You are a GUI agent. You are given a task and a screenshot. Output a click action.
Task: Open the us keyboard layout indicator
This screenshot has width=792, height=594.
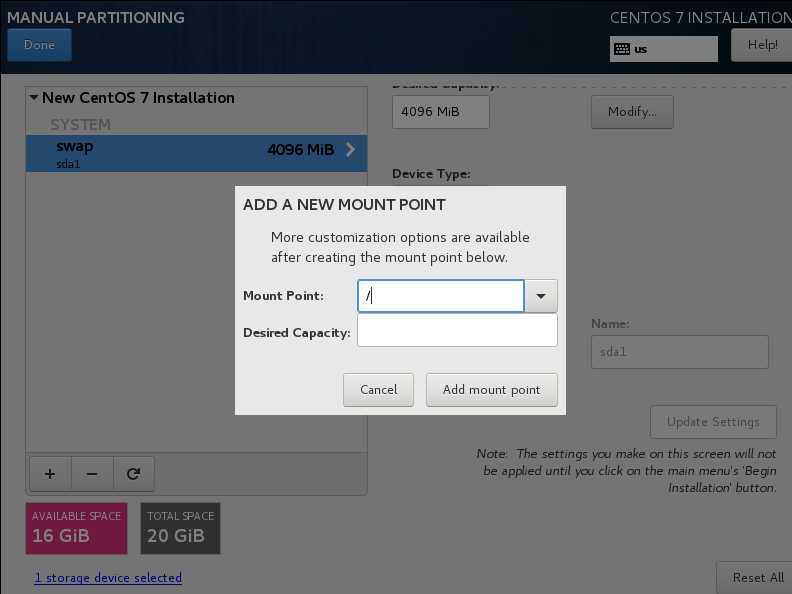pyautogui.click(x=663, y=49)
